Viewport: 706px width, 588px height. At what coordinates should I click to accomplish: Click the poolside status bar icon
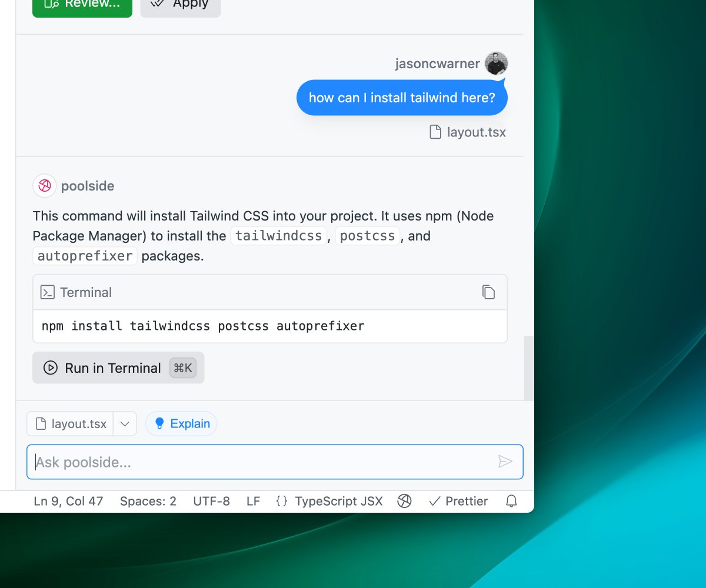[x=404, y=501]
